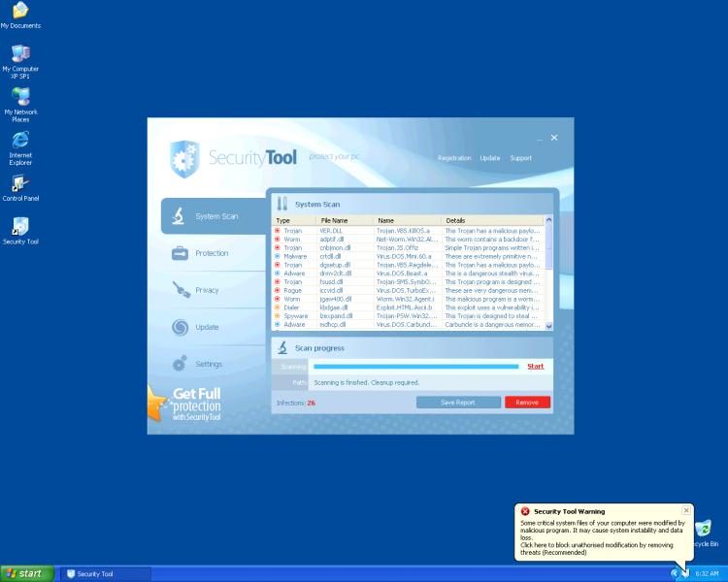
Task: Click the Save Report button
Action: pyautogui.click(x=458, y=403)
